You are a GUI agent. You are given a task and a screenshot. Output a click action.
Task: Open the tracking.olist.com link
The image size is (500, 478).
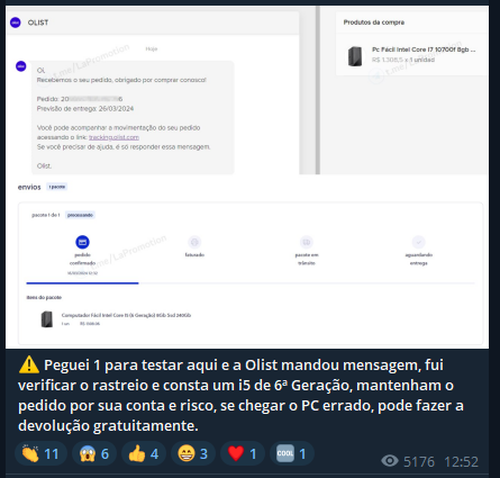[114, 137]
